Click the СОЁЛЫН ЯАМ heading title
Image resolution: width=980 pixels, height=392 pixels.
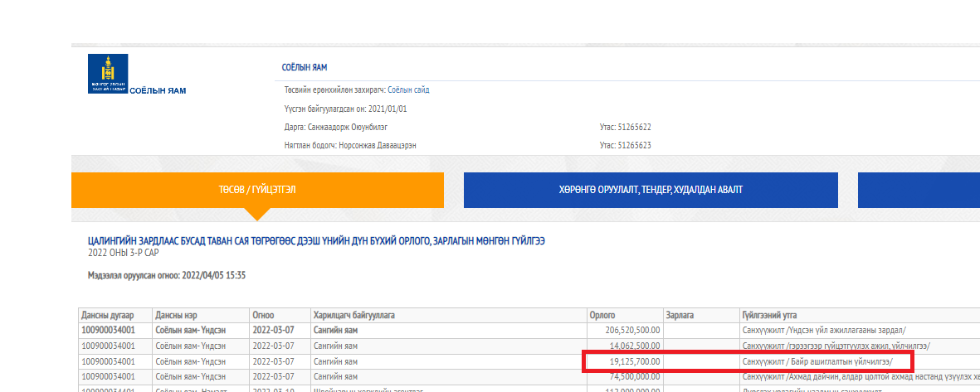tap(305, 68)
